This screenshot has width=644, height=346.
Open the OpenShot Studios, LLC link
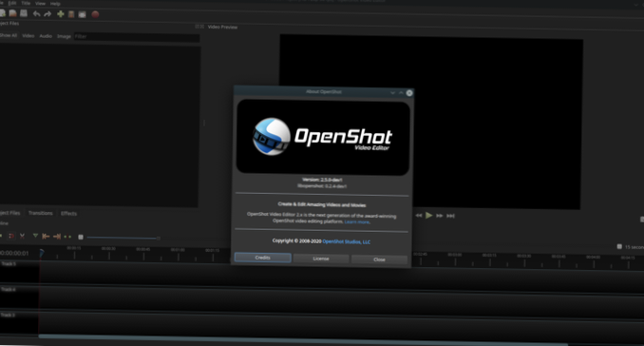click(347, 241)
